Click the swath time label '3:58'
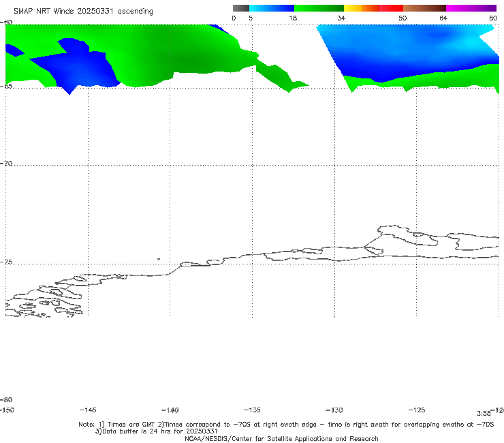This screenshot has height=443, width=504. click(484, 414)
